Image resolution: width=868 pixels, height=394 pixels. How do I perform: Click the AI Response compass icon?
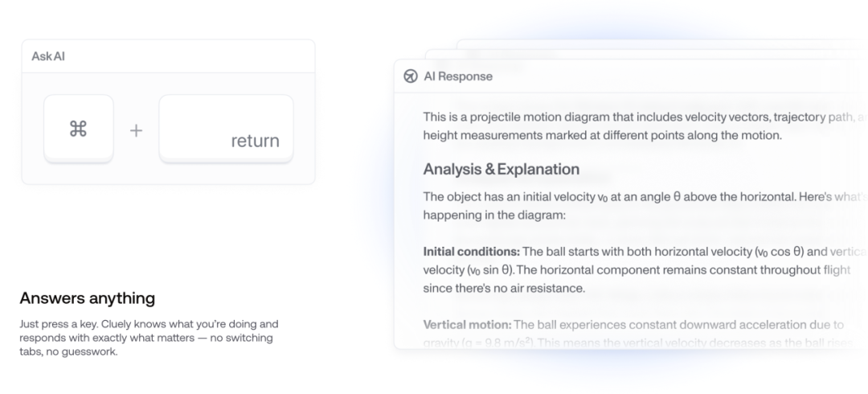point(410,76)
